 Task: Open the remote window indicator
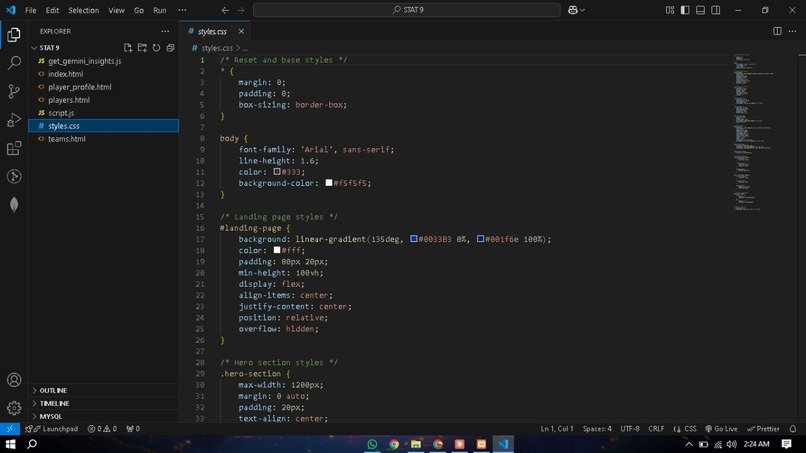pos(10,429)
